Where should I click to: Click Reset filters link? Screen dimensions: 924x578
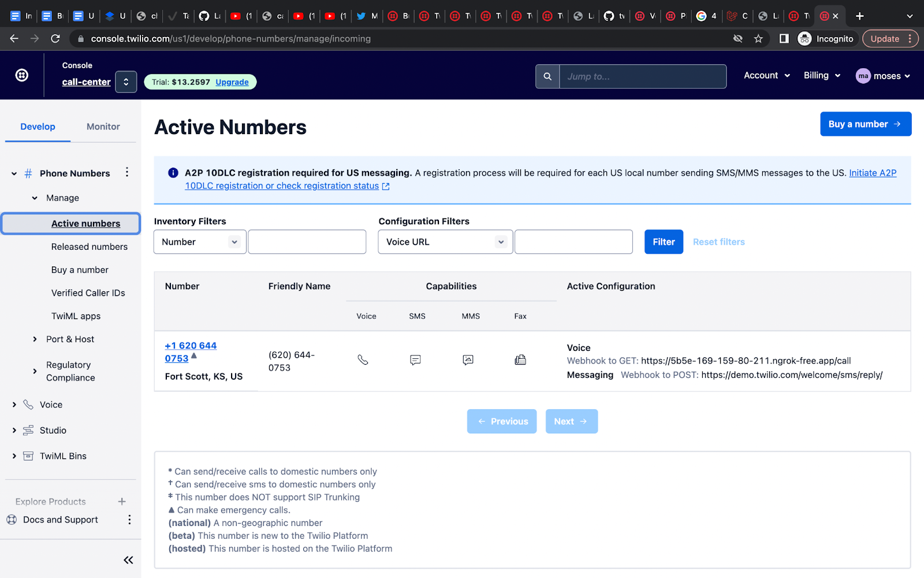pos(719,242)
